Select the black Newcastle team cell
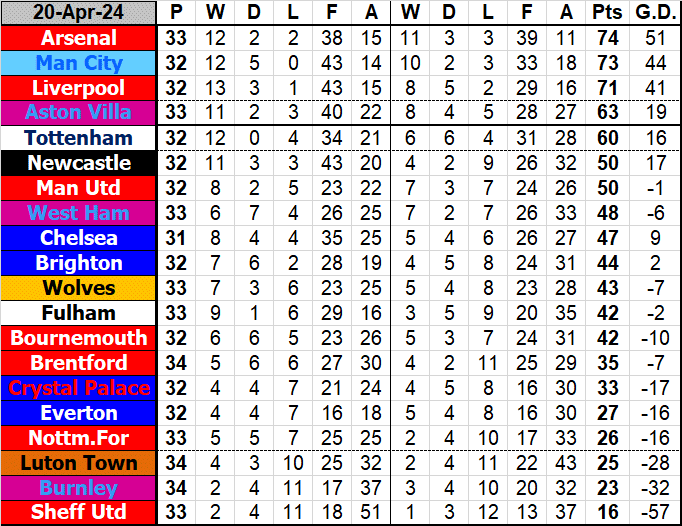Viewport: 682px width, 526px height. click(x=79, y=163)
